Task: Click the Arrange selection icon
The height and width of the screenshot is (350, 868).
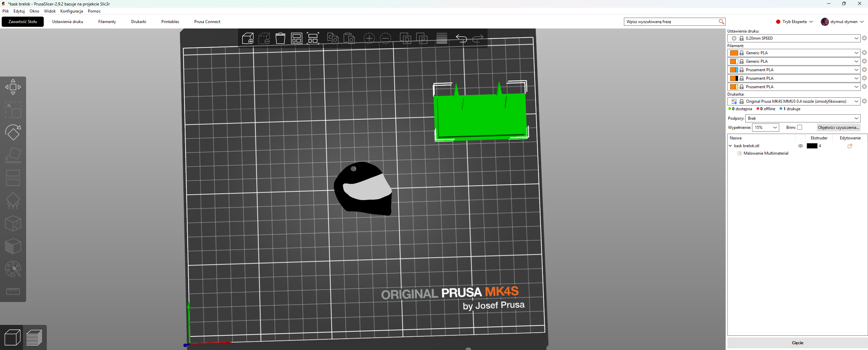Action: 313,38
